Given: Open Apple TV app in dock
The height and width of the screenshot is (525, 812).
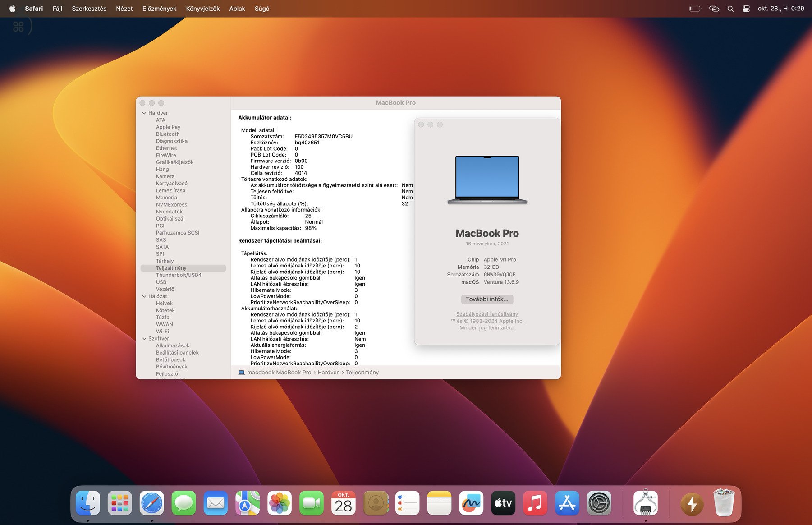Looking at the screenshot, I should click(503, 503).
